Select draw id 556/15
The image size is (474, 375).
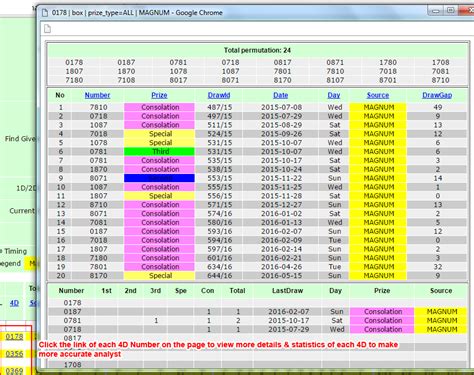(220, 196)
